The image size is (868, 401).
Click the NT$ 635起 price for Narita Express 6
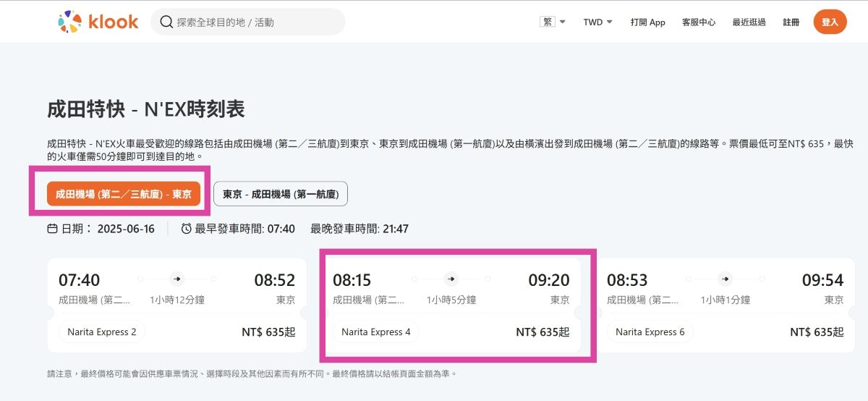(817, 332)
